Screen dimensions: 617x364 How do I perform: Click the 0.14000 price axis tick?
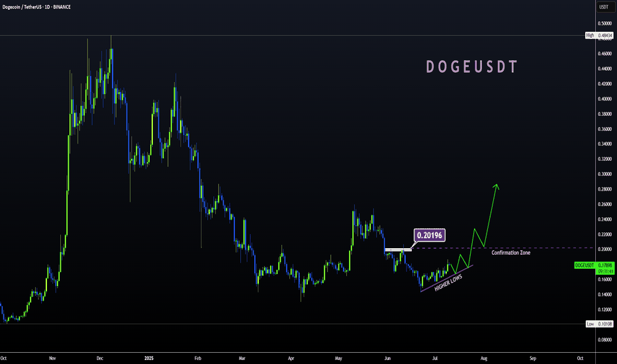605,295
